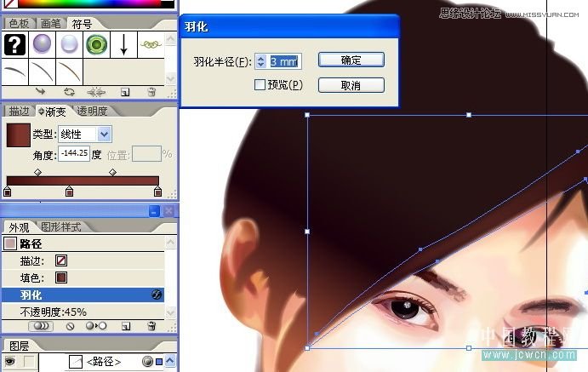Click the Break Link to Symbol icon

(96, 92)
